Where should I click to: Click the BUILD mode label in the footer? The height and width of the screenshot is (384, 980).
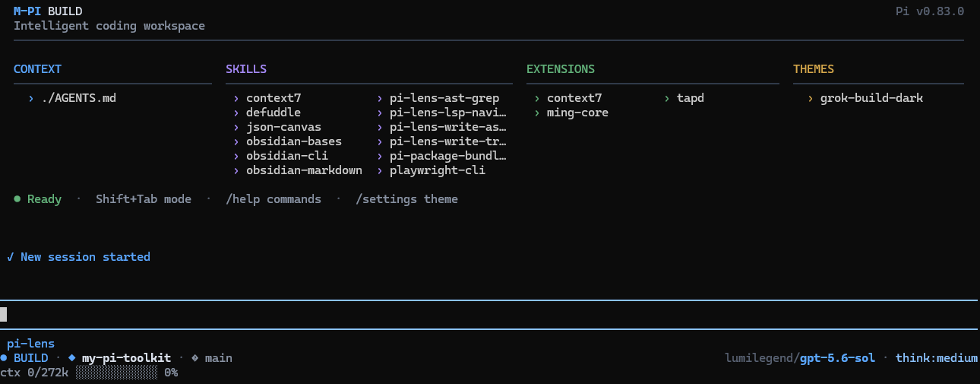(x=30, y=358)
